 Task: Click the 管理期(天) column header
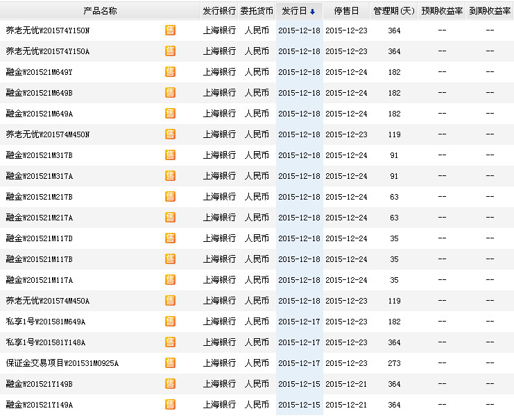pos(394,11)
